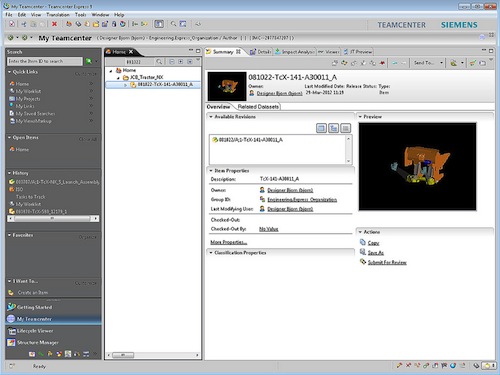Screen dimensions: 500x375
Task: Run the item ID search green button
Action: (89, 61)
